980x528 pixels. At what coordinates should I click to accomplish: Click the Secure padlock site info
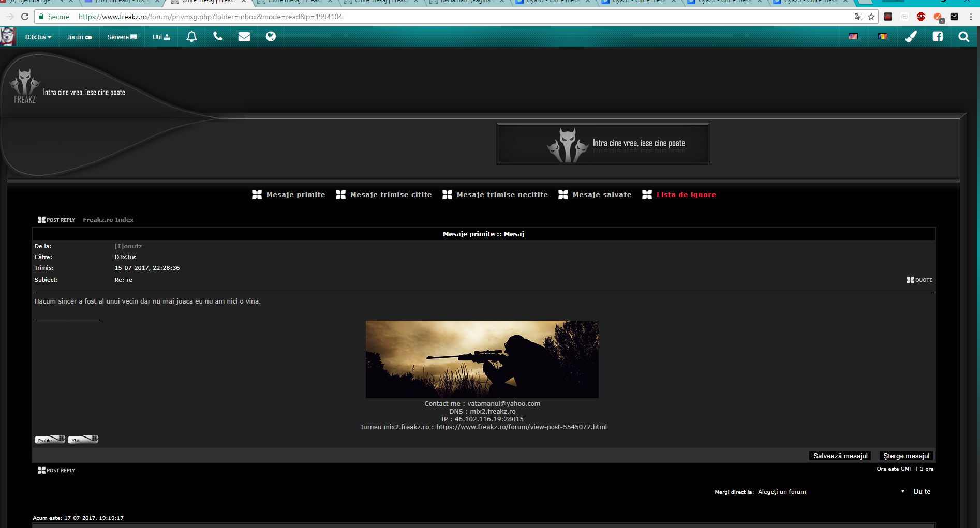point(54,17)
